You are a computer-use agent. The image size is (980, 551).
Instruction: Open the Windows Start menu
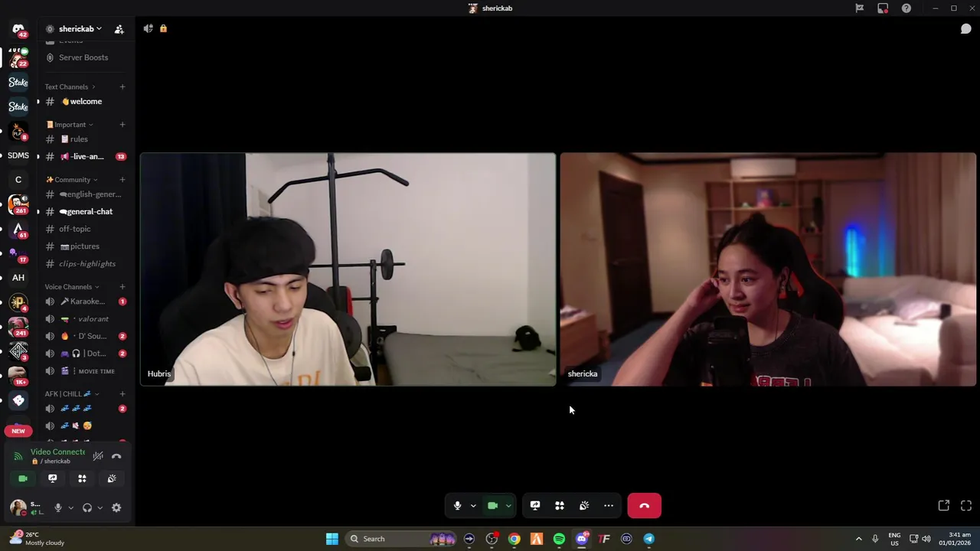[332, 539]
